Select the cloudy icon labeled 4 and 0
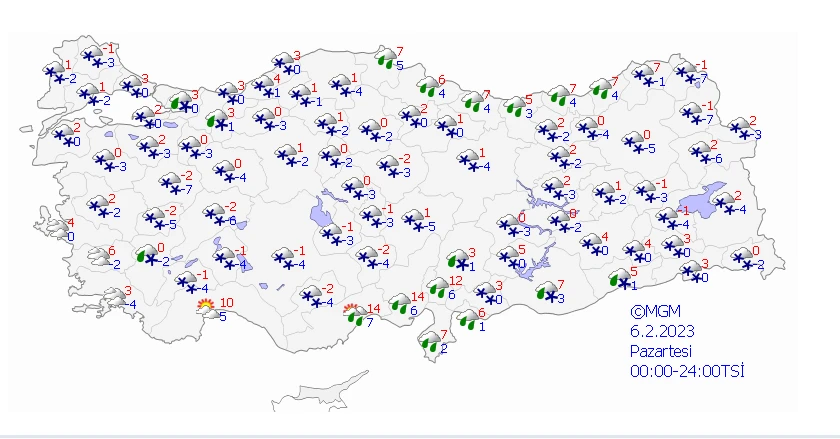This screenshot has height=439, width=840. tap(58, 229)
